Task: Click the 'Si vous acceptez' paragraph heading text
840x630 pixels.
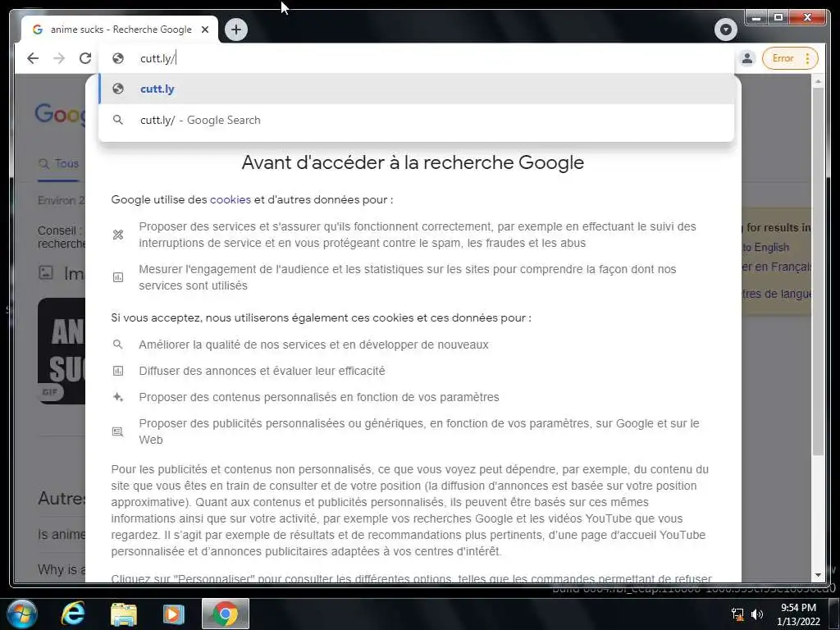Action: pyautogui.click(x=321, y=317)
